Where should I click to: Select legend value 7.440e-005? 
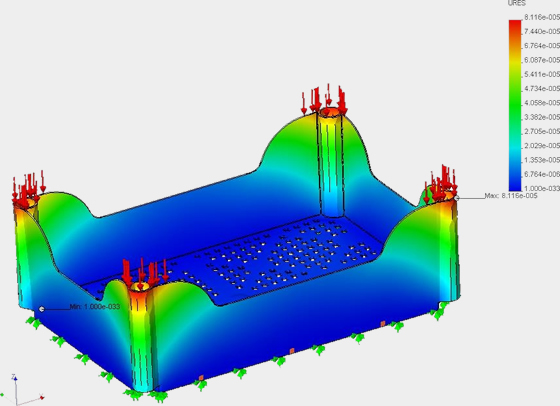click(541, 31)
